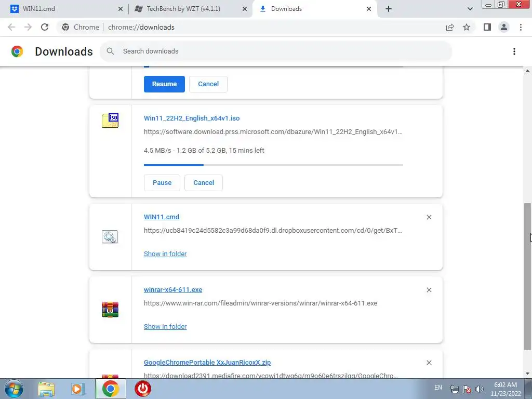This screenshot has width=532, height=399.
Task: Click the dropboxusercontent source URL text
Action: pos(273,231)
